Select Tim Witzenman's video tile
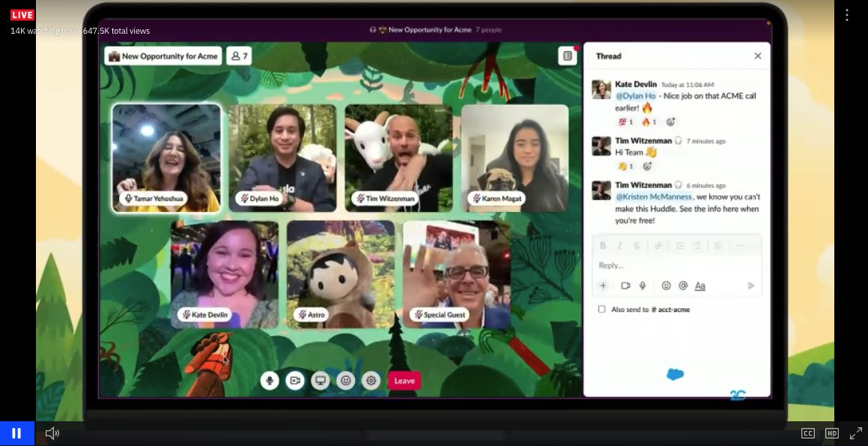The image size is (868, 446). 398,158
